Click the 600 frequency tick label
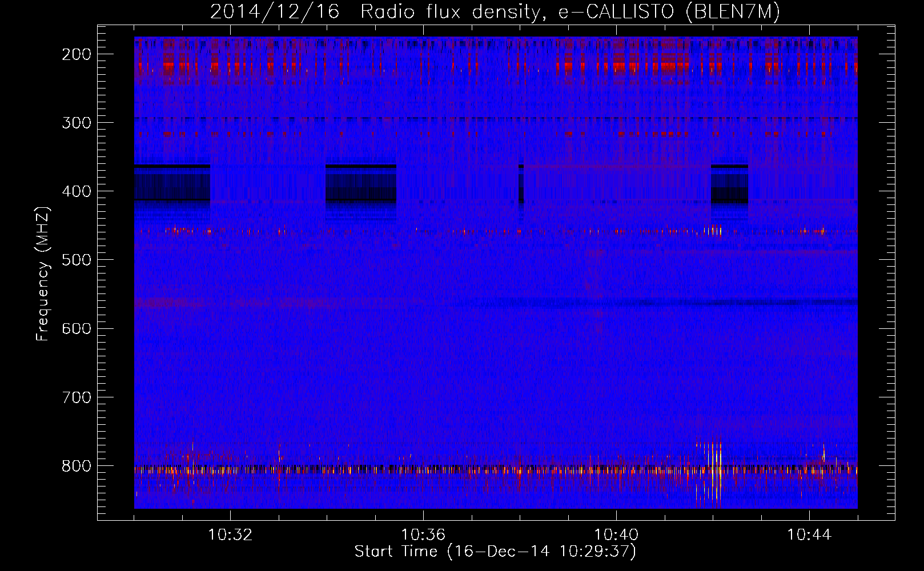 click(x=76, y=328)
